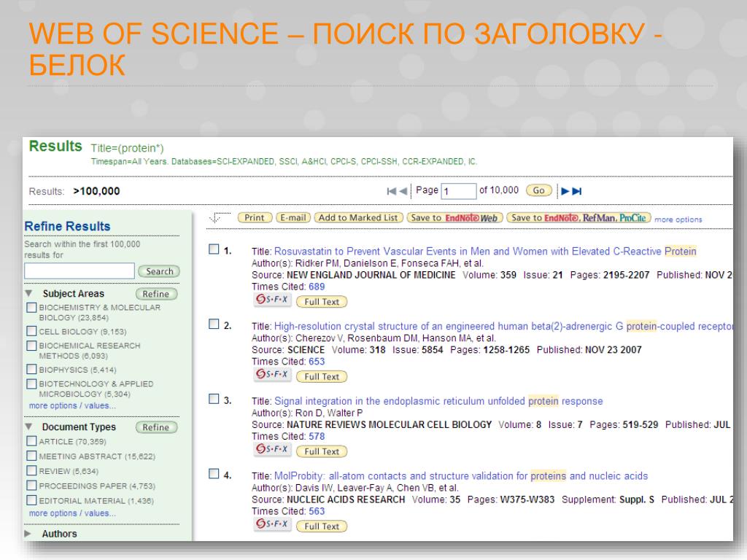Image resolution: width=747 pixels, height=560 pixels.
Task: Open SFX link for result 1
Action: pos(272,300)
